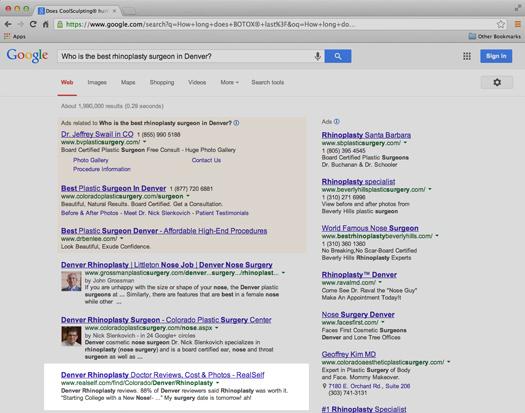Expand arrow next to www.bvplasticsurgery.com

(145, 142)
